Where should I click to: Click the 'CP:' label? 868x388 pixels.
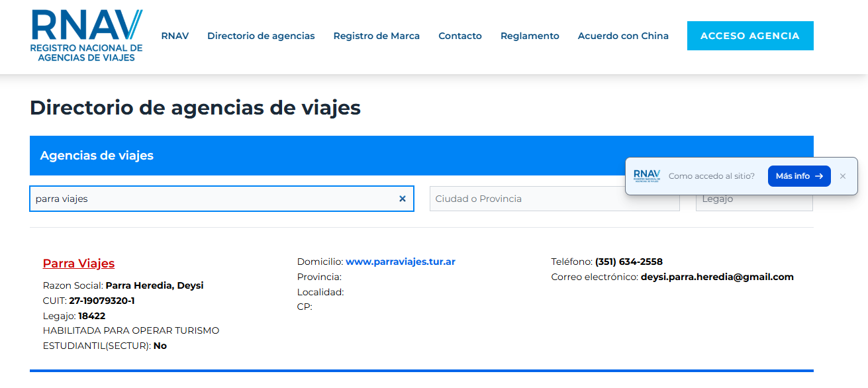[305, 307]
